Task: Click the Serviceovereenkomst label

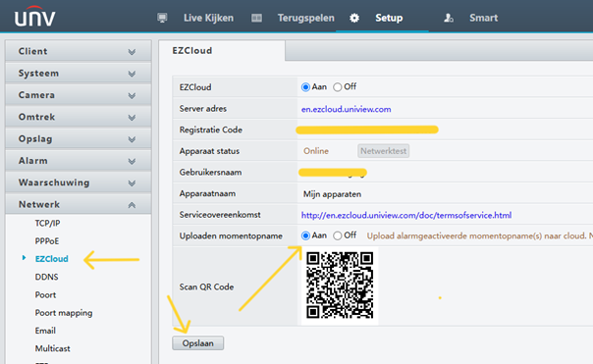Action: pos(220,214)
